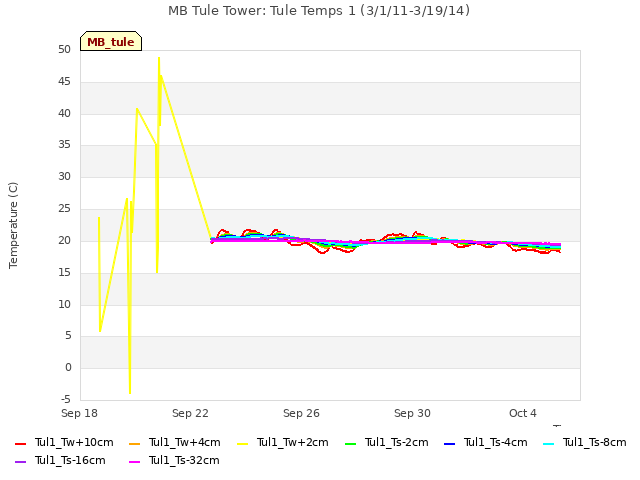Click the 5 y-axis tick label

click(68, 336)
